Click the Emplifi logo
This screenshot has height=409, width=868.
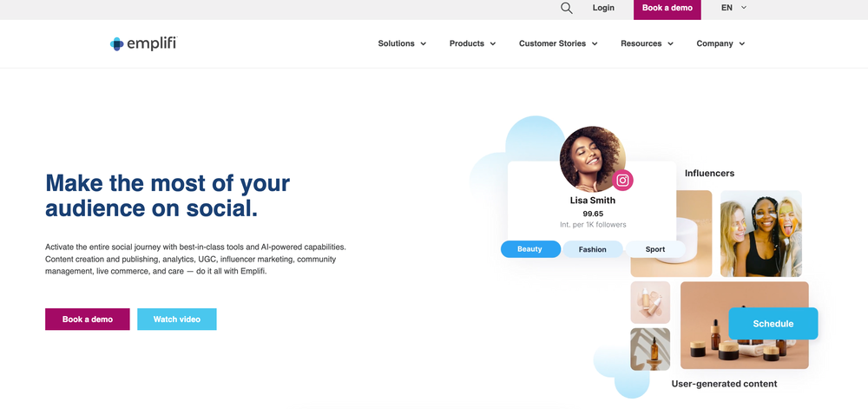[x=144, y=43]
